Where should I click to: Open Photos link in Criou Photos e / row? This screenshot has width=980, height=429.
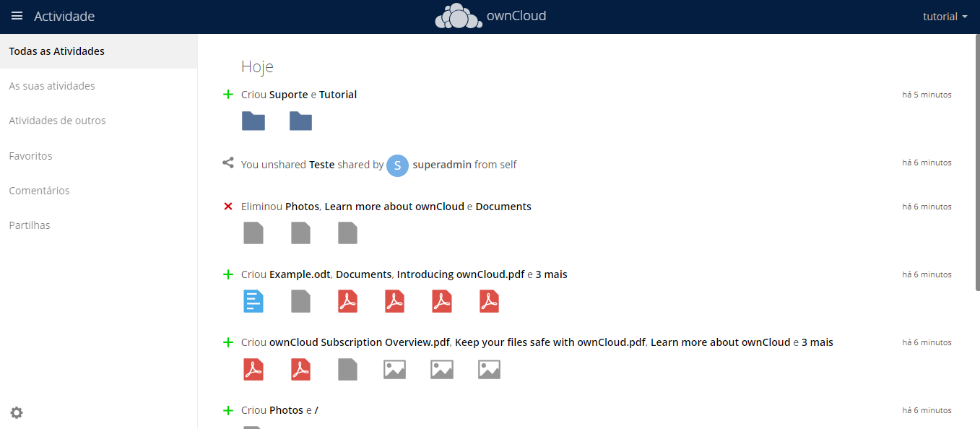point(286,410)
